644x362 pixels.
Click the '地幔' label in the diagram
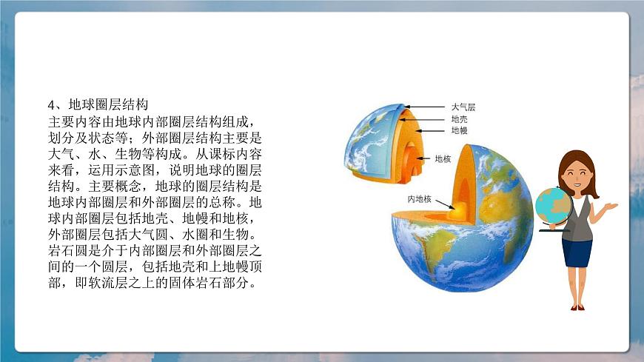point(459,131)
